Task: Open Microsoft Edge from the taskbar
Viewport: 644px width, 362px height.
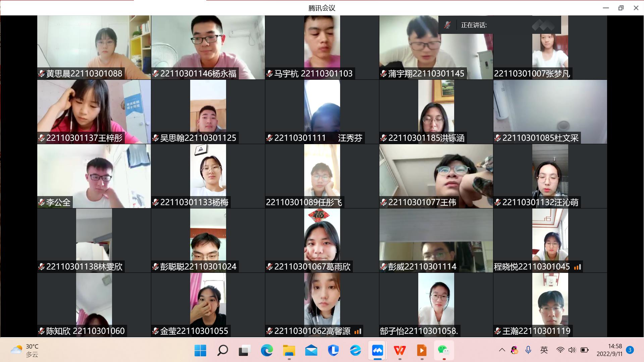Action: pos(267,351)
